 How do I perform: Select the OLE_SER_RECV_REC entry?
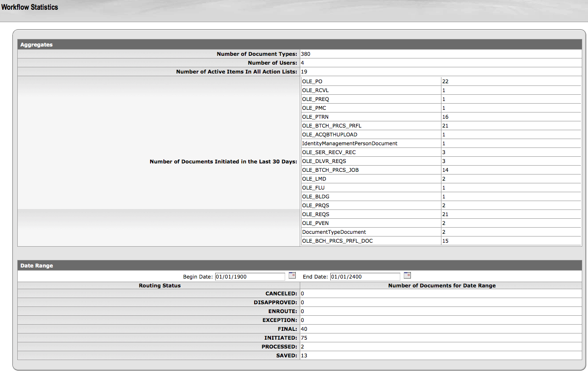coord(329,152)
